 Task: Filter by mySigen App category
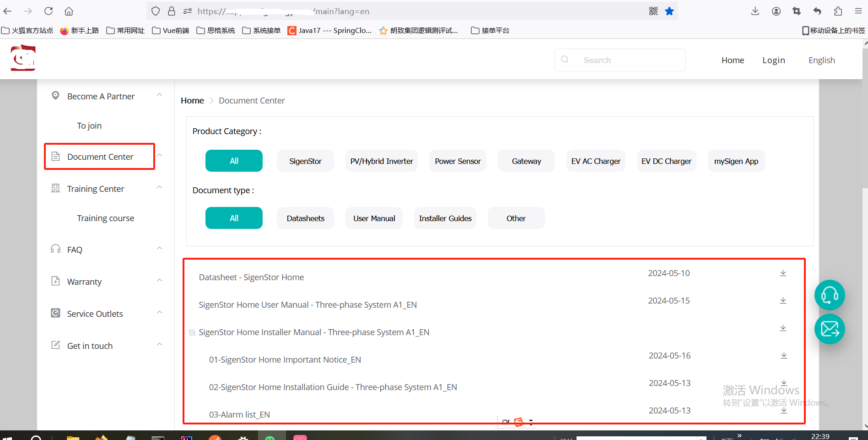(x=736, y=161)
